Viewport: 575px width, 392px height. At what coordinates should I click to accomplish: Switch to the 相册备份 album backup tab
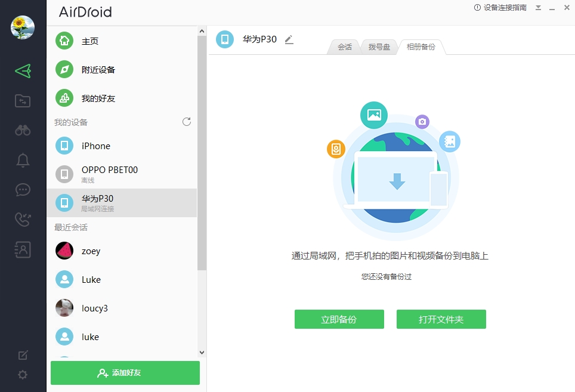click(x=421, y=47)
